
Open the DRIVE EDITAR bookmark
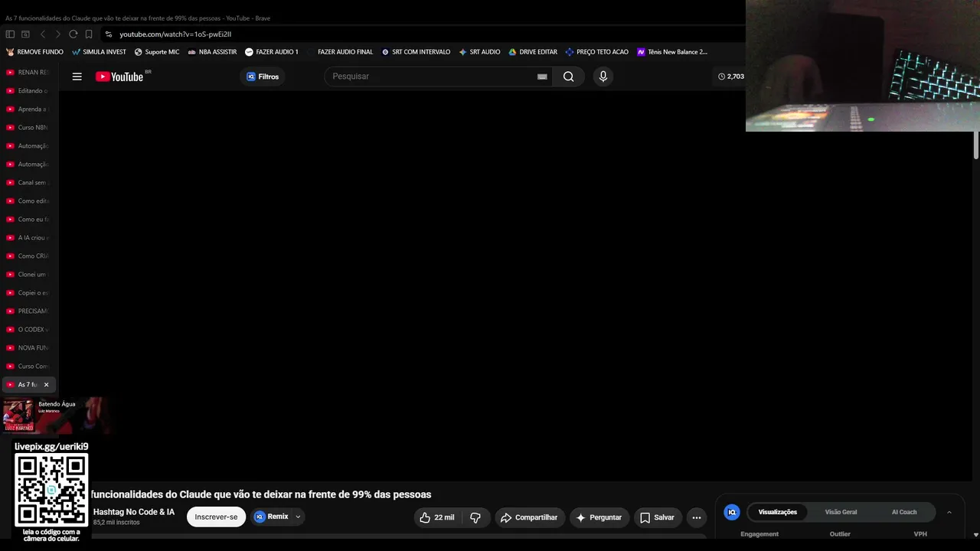click(x=533, y=52)
